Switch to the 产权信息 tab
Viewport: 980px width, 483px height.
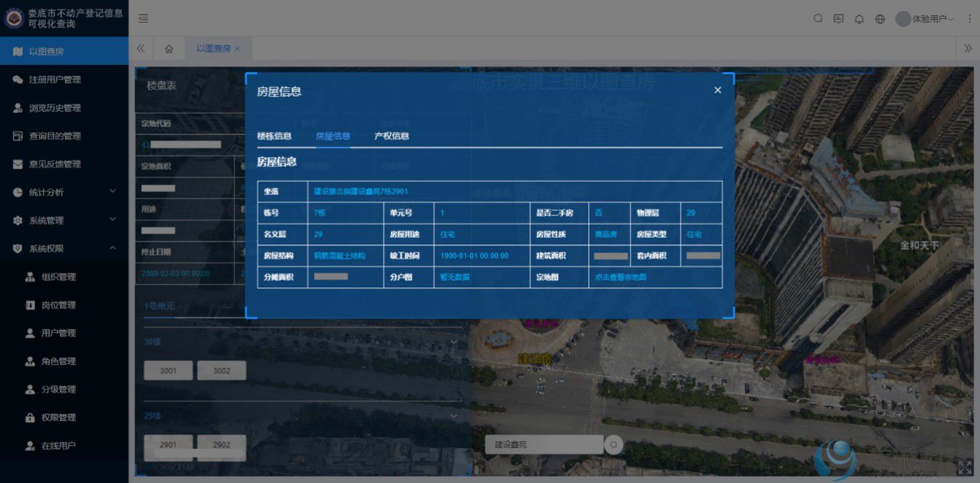point(391,136)
